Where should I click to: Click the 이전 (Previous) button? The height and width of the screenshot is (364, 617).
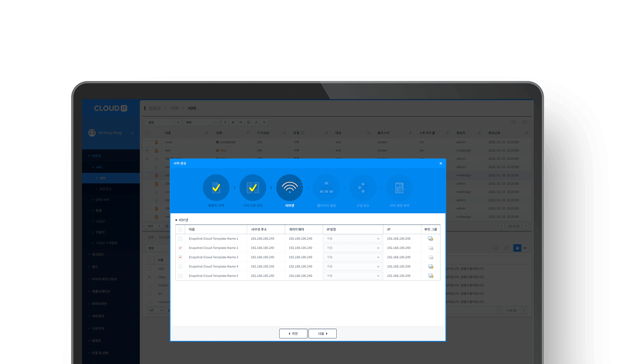click(293, 333)
